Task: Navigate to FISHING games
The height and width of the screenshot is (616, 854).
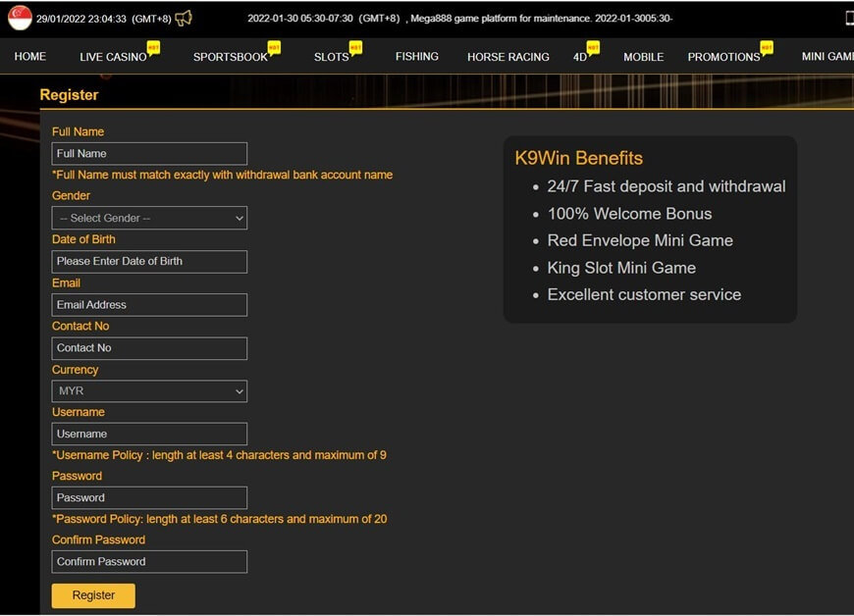Action: click(x=416, y=57)
